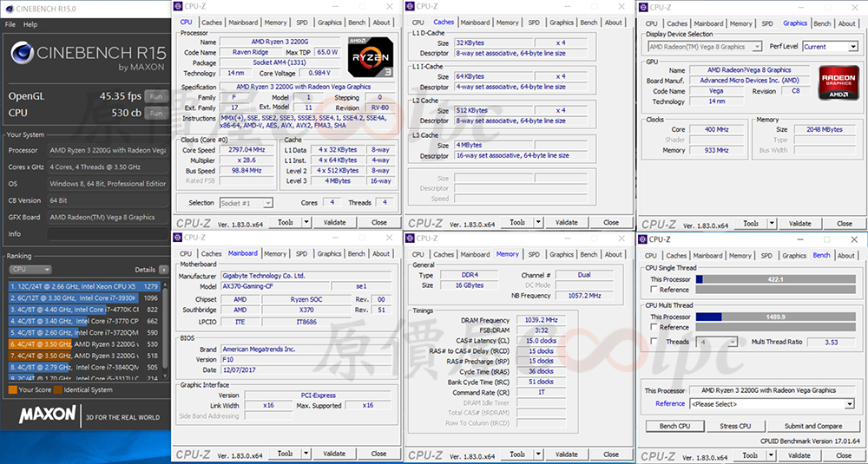Switch to the SPD tab in the CPU-tab window
This screenshot has height=464, width=868.
(x=302, y=23)
